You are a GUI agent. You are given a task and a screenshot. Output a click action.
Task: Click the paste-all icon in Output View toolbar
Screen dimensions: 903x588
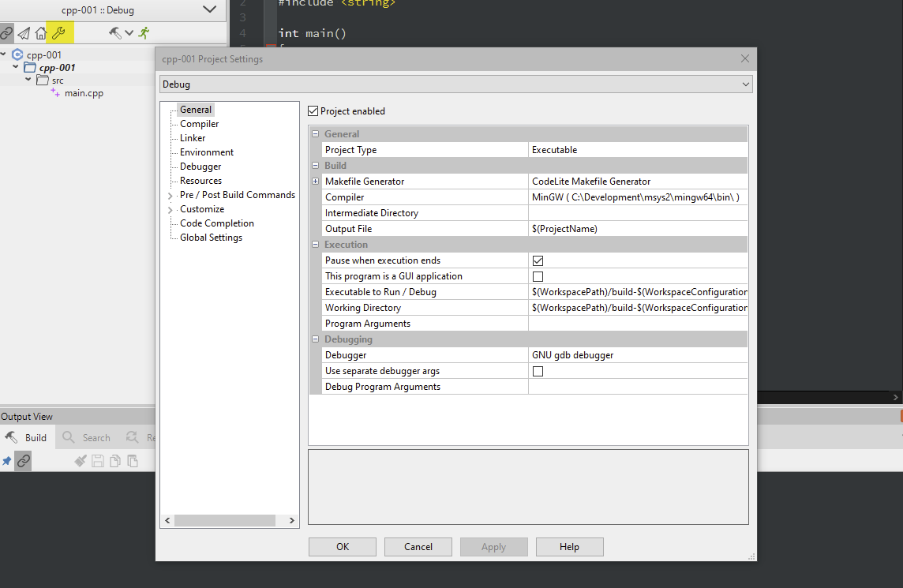pyautogui.click(x=133, y=461)
